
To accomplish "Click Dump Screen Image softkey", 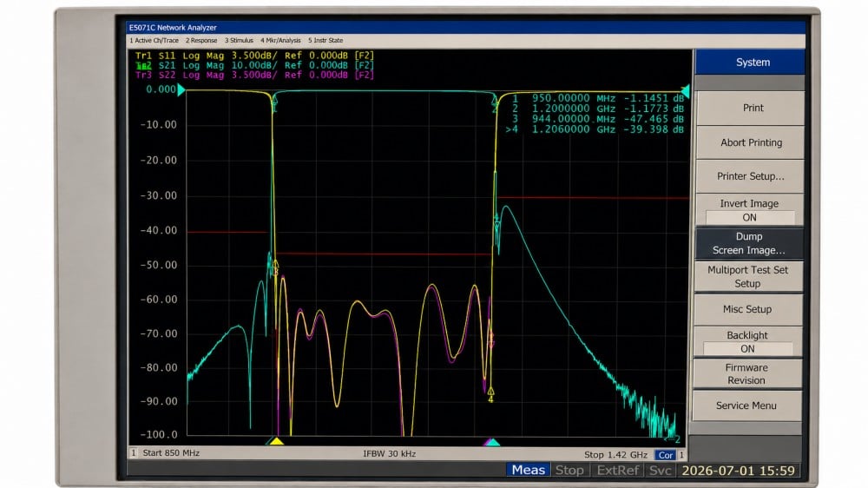I will coord(748,243).
